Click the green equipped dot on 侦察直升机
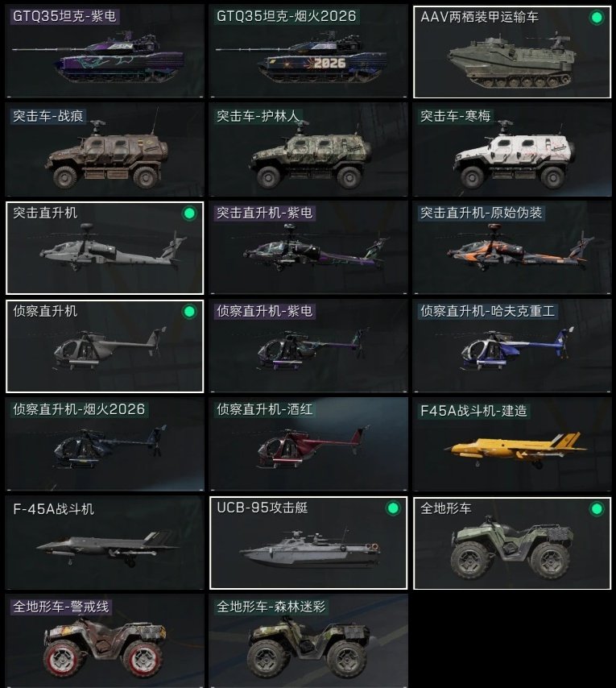616x688 pixels. (189, 312)
